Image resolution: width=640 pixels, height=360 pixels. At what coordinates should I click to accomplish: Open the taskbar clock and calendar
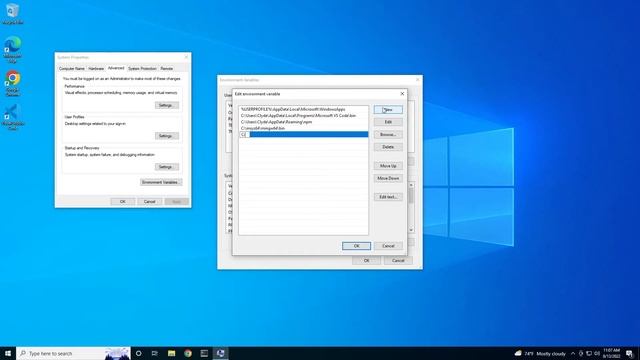click(611, 353)
